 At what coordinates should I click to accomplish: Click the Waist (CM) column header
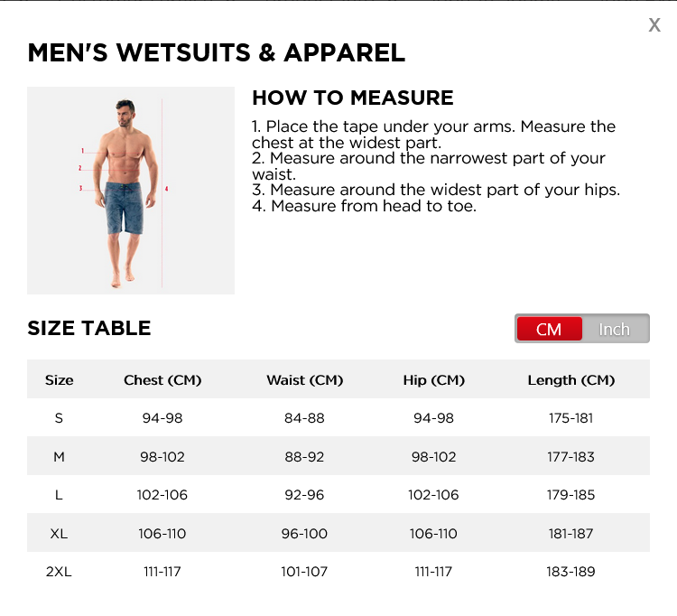pos(304,380)
